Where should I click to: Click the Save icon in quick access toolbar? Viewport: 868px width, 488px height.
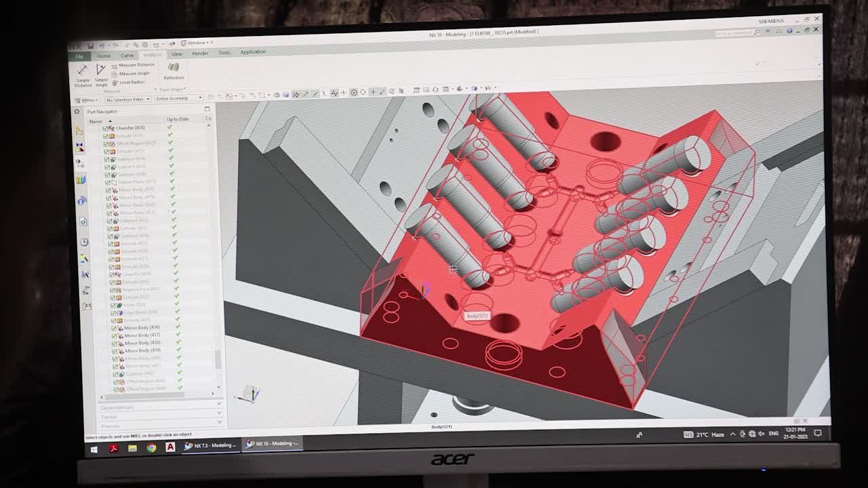91,45
